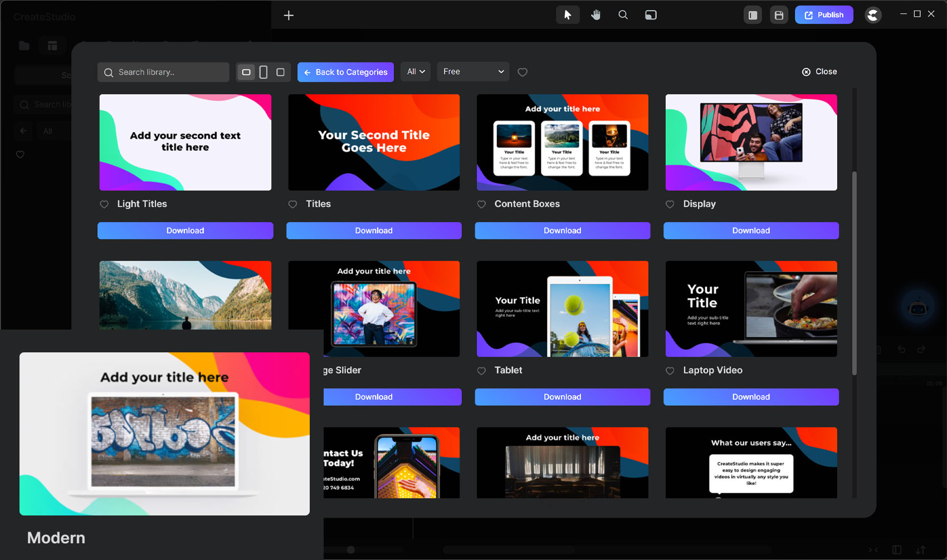Select the horizontal landscape format filter

point(246,72)
